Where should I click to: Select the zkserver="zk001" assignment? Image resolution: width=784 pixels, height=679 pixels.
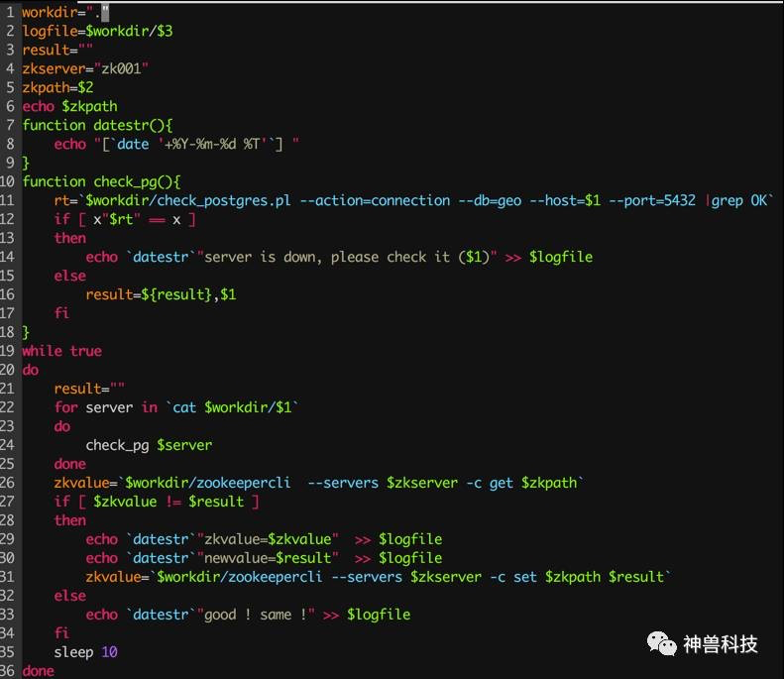[85, 68]
